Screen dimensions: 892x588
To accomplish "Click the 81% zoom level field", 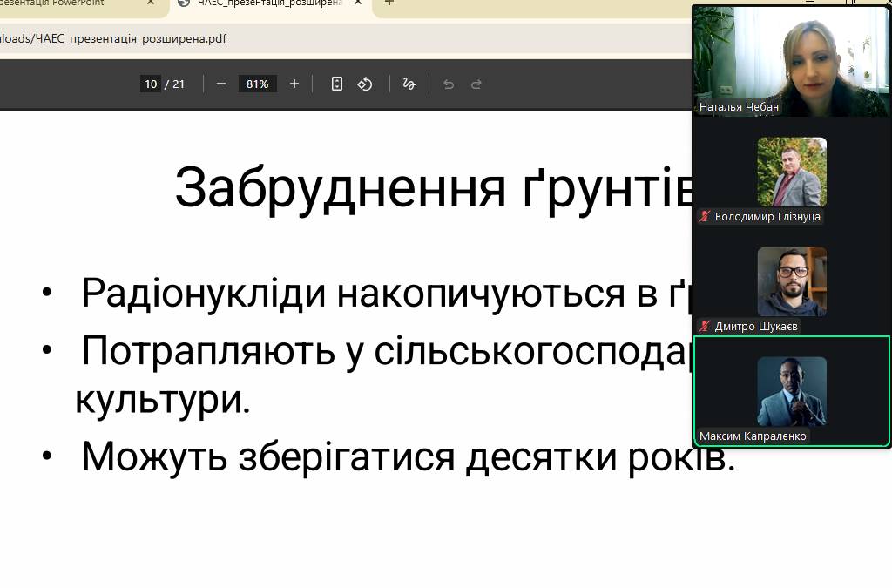I will [x=257, y=84].
